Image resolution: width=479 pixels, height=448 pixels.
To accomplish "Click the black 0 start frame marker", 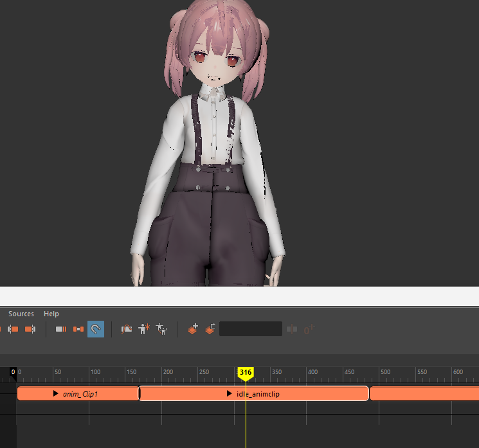I will [13, 374].
